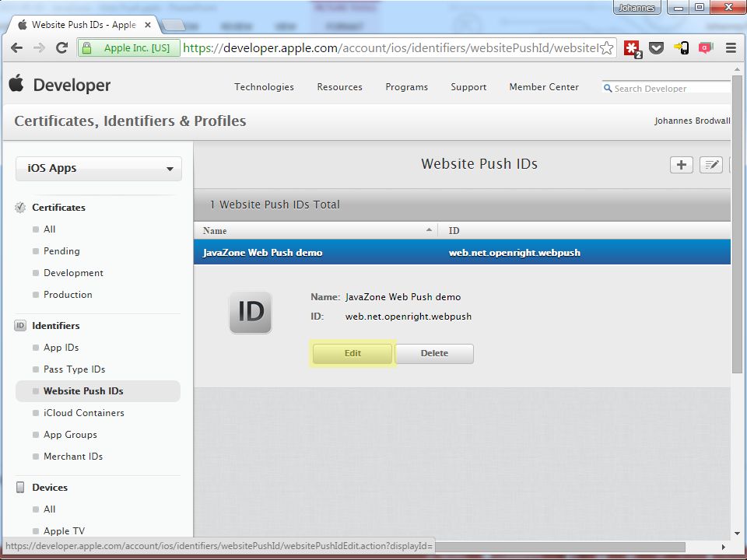Select Apple TV under Devices
This screenshot has width=747, height=560.
pyautogui.click(x=64, y=531)
